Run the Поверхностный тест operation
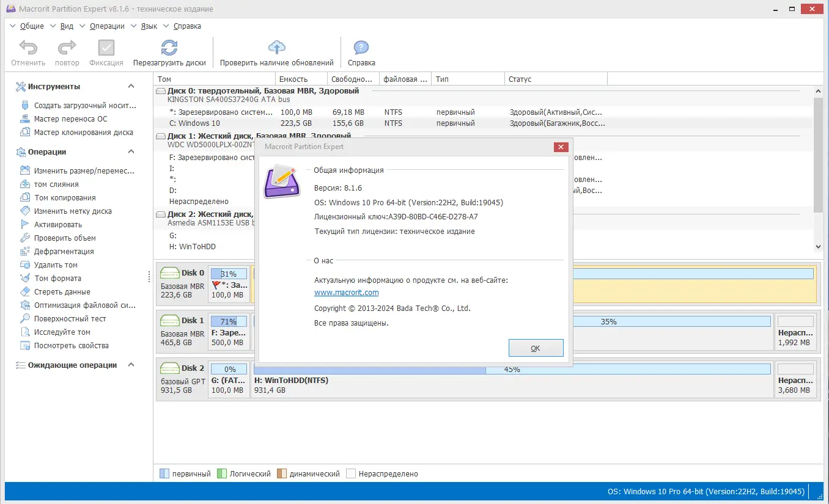Viewport: 829px width, 504px height. click(x=63, y=319)
